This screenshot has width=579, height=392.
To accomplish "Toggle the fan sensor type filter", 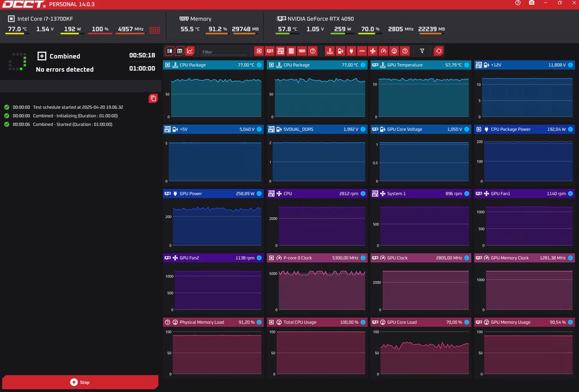I will (x=373, y=51).
